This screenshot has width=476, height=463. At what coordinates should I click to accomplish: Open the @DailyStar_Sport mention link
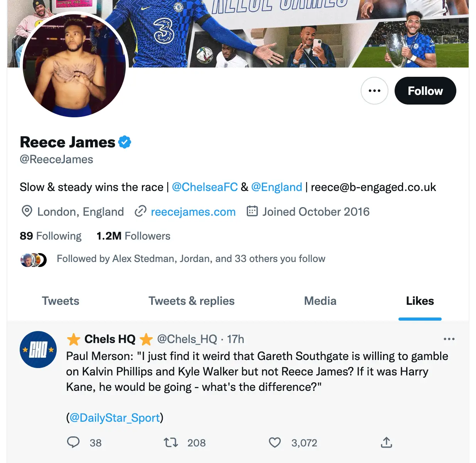[x=115, y=417]
